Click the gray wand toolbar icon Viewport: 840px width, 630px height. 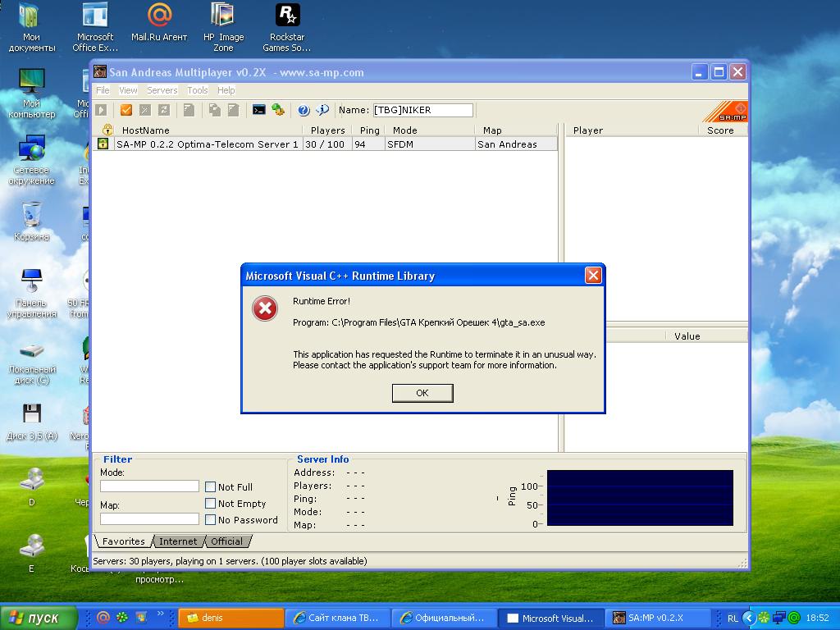[x=144, y=110]
